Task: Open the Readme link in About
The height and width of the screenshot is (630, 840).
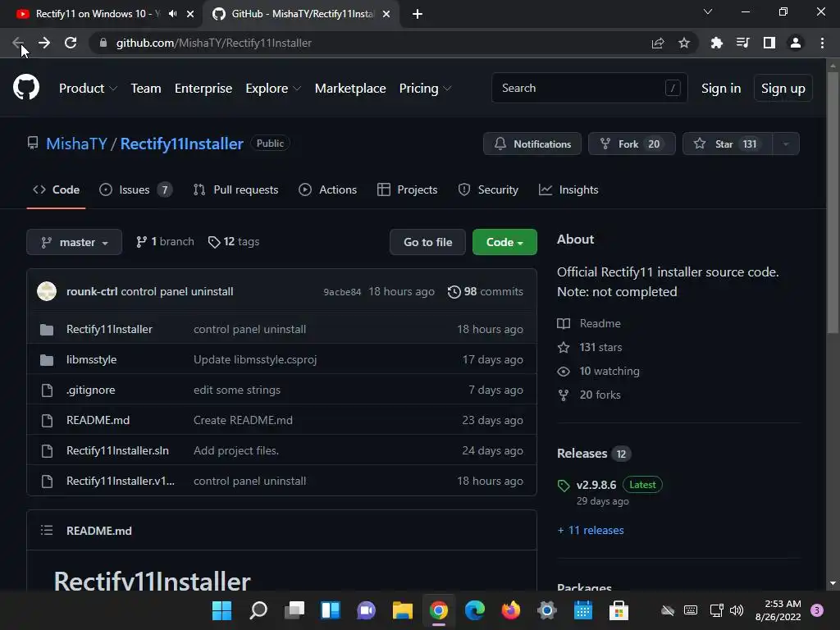Action: click(x=589, y=323)
